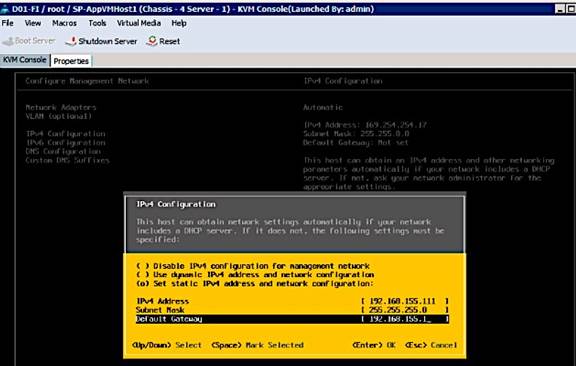Image resolution: width=576 pixels, height=366 pixels.
Task: Click Reset button label
Action: pos(169,41)
